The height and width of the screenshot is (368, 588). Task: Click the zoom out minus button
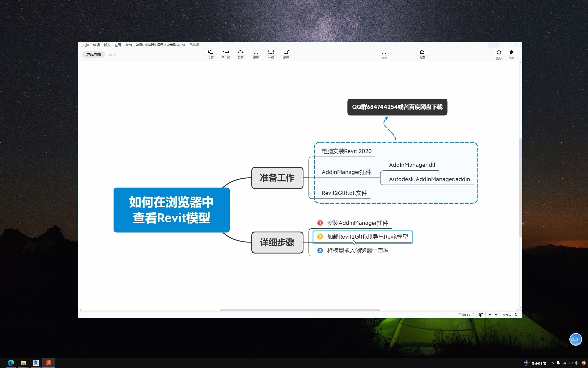(x=489, y=315)
